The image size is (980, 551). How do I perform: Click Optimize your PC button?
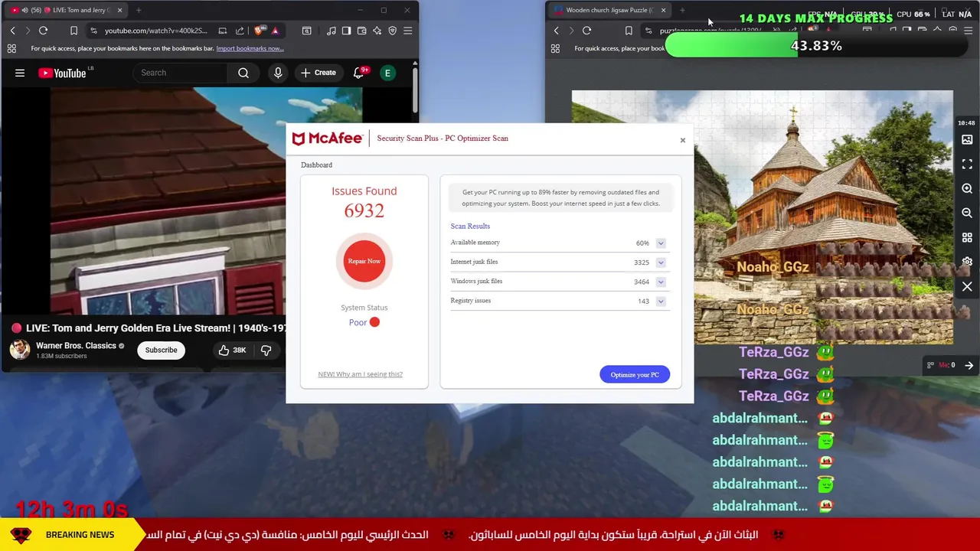[x=635, y=374]
